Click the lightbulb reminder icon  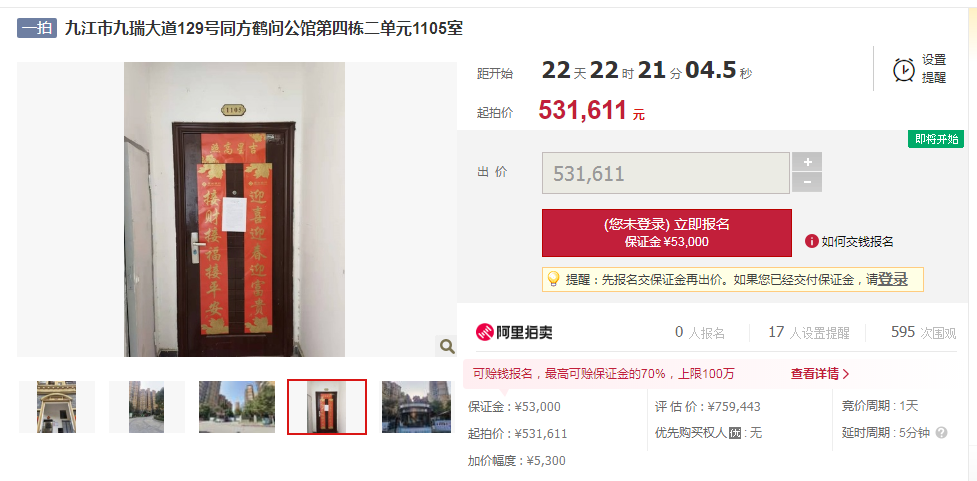(x=553, y=279)
